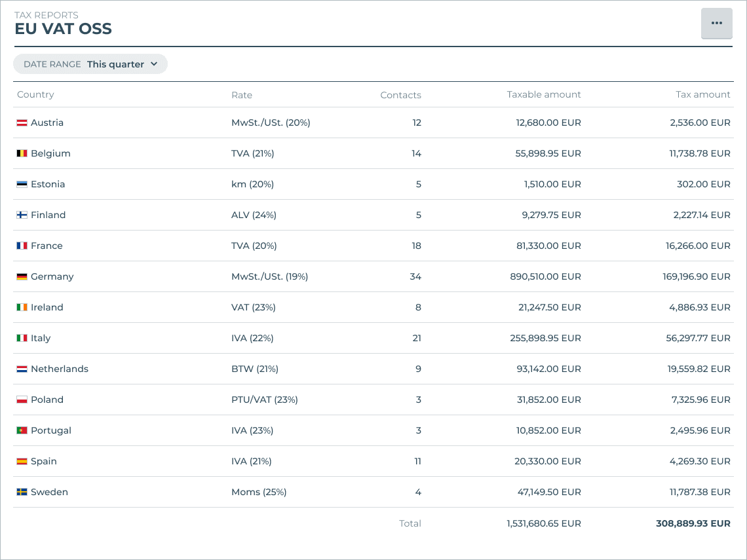The width and height of the screenshot is (747, 560).
Task: Click France's contacts count 18
Action: [416, 246]
